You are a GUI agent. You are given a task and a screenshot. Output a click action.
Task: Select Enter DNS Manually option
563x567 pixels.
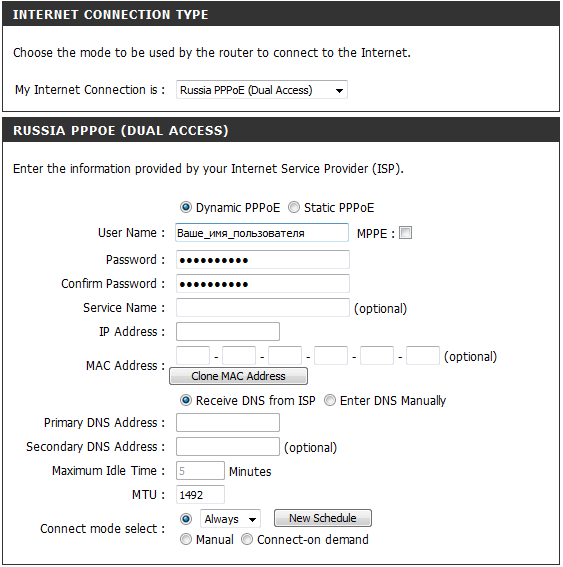329,400
